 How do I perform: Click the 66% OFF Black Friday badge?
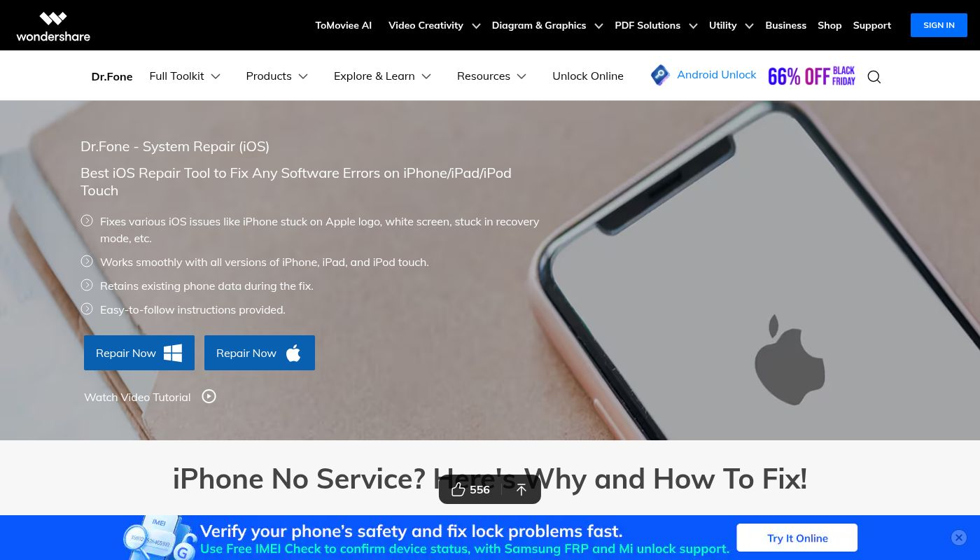pyautogui.click(x=811, y=76)
